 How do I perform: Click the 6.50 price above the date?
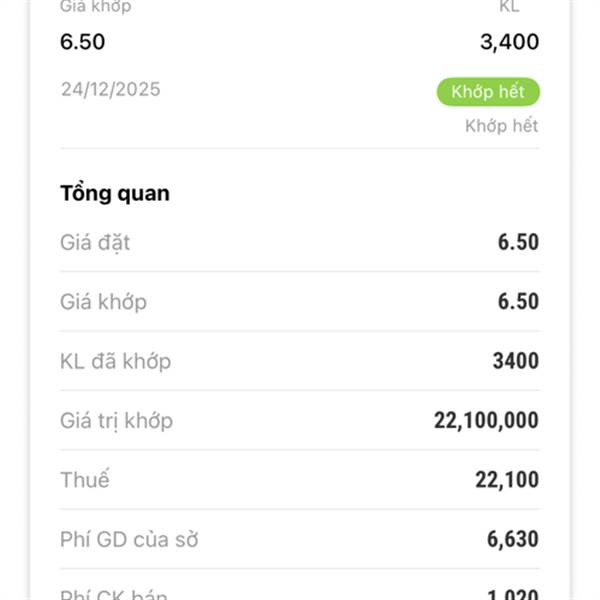click(82, 42)
